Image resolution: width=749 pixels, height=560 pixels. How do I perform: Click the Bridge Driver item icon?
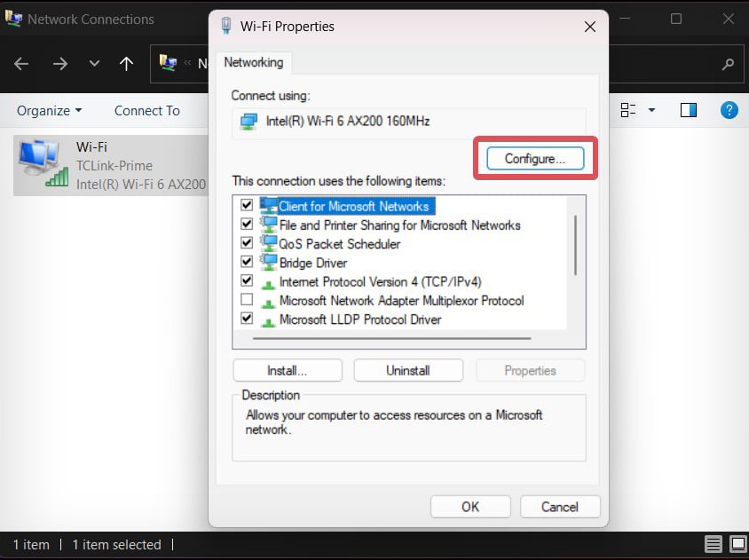coord(269,263)
